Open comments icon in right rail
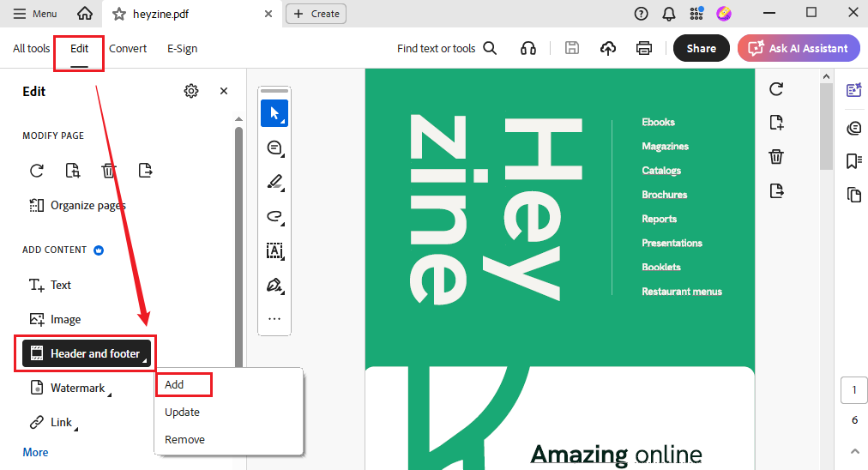The height and width of the screenshot is (470, 868). 854,129
